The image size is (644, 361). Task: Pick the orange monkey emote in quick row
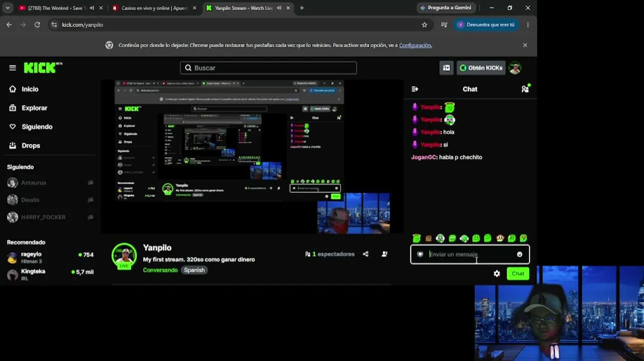pyautogui.click(x=500, y=238)
